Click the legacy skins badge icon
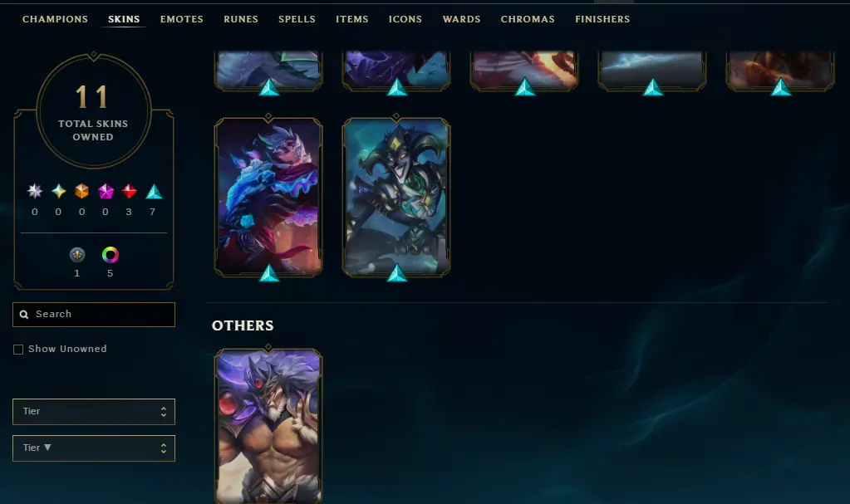 tap(77, 254)
